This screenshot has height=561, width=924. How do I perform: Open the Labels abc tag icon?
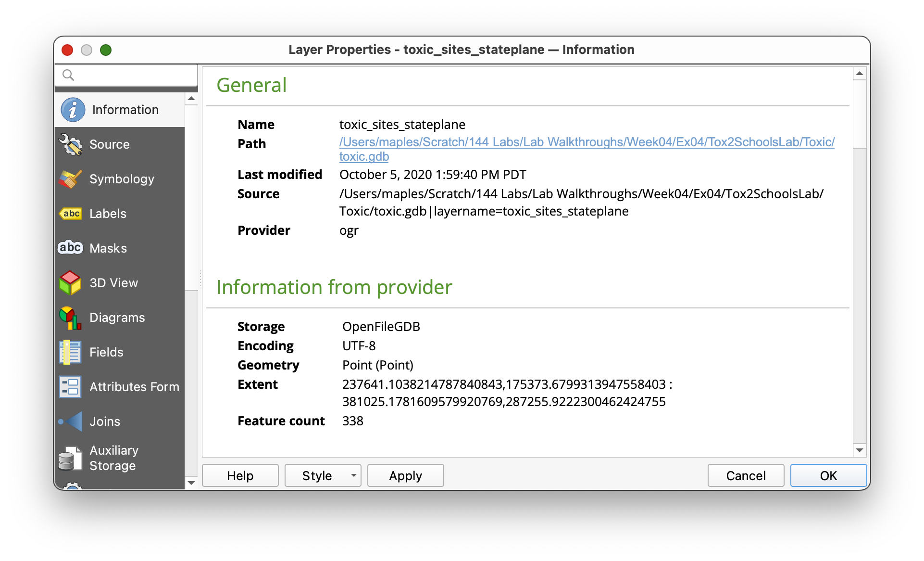point(71,214)
